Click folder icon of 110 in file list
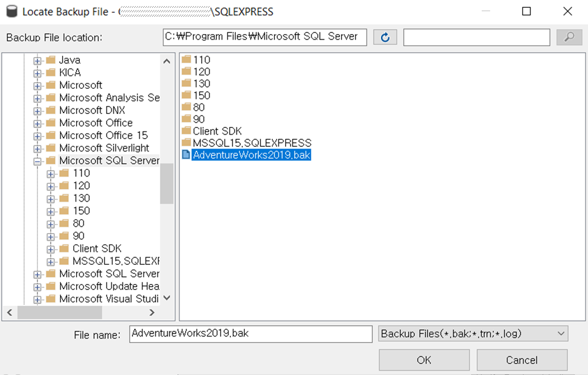 (186, 59)
